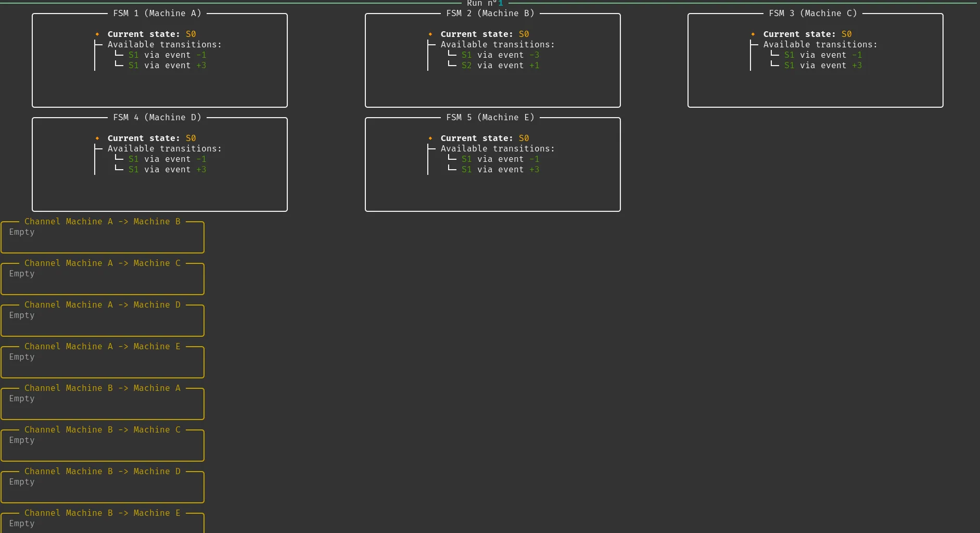The height and width of the screenshot is (533, 980).
Task: Select Machine A's S1 via event -1 transition
Action: coord(167,55)
